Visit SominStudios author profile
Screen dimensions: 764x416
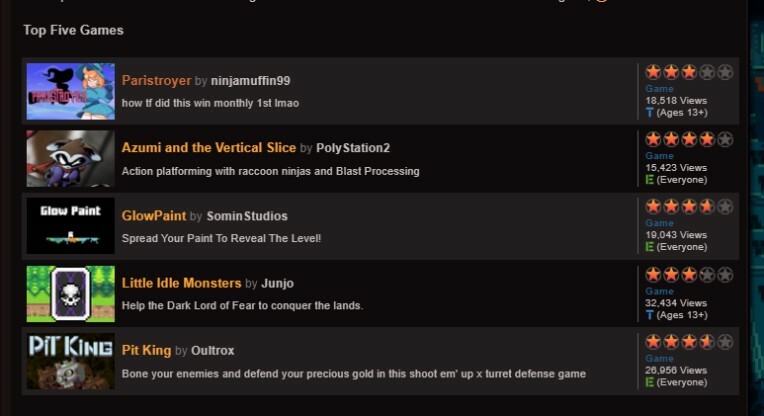click(247, 216)
